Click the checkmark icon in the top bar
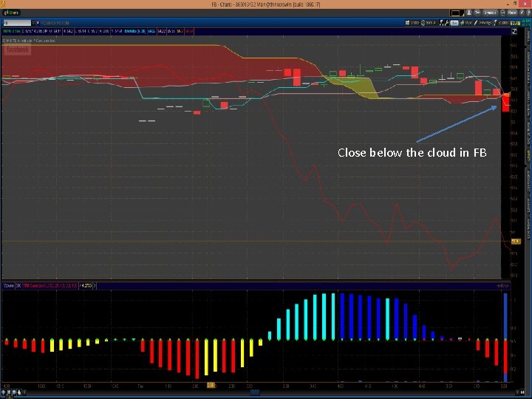This screenshot has height=399, width=532. pos(522,13)
